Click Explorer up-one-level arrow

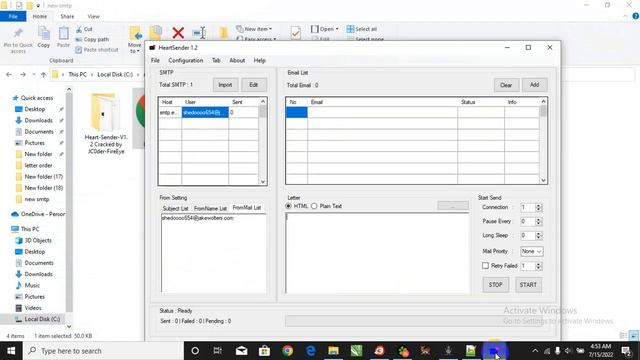(43, 75)
